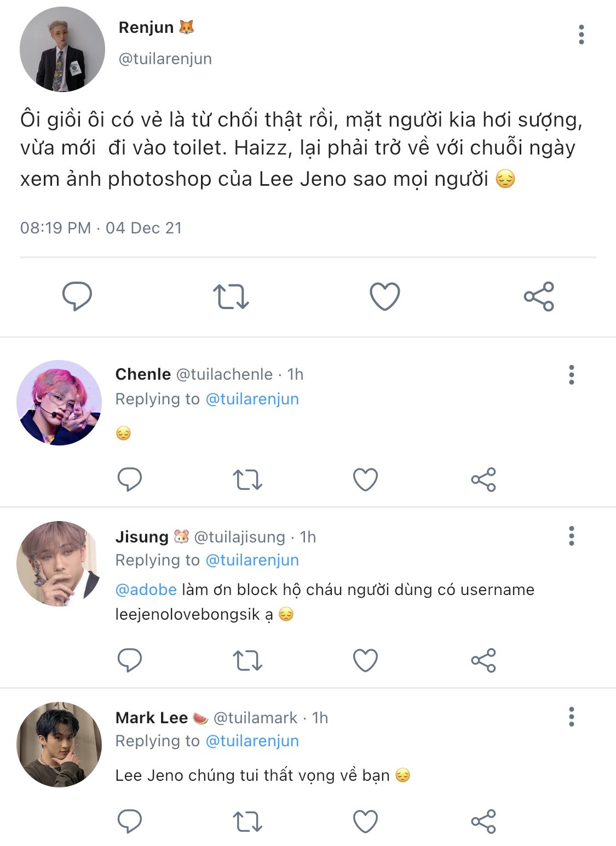Share Renjun's main tweet
Screen dimensions: 616x846
[x=539, y=296]
